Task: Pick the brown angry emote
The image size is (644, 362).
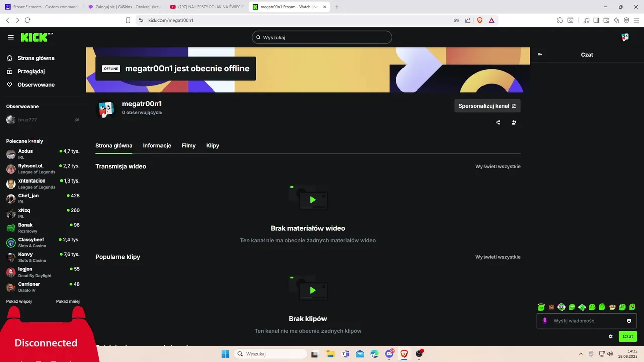Action: [x=551, y=307]
